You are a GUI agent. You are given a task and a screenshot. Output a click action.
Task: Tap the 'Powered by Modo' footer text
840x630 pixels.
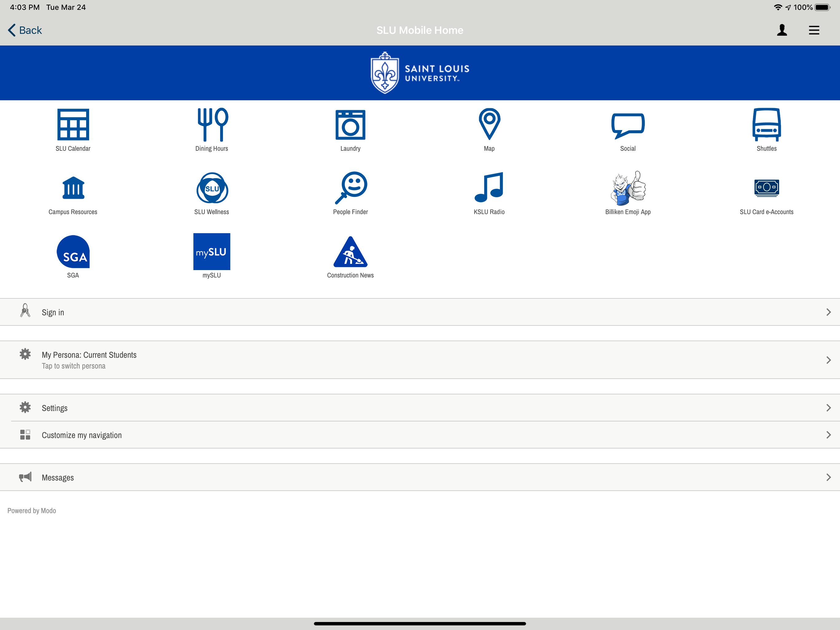pyautogui.click(x=32, y=511)
